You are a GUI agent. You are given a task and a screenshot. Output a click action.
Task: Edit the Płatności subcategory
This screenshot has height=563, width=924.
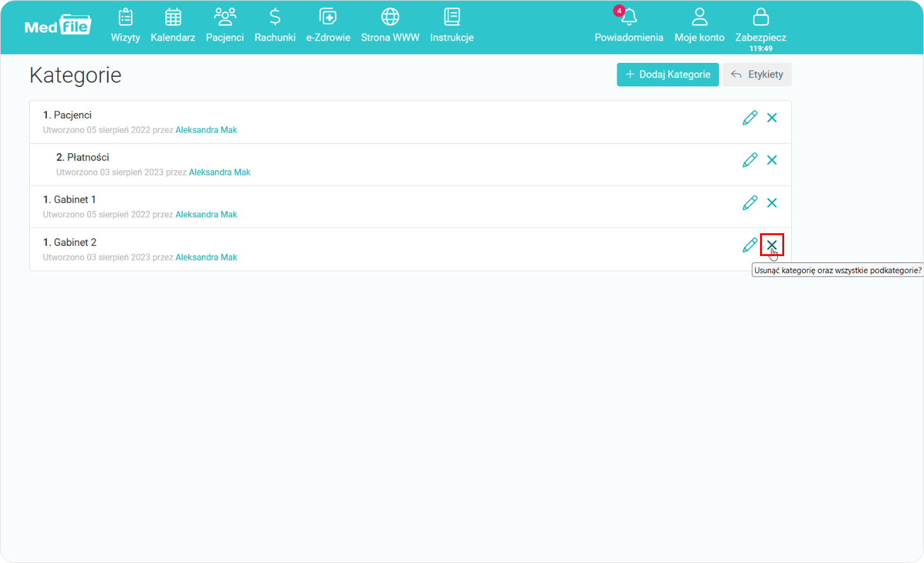pyautogui.click(x=750, y=160)
